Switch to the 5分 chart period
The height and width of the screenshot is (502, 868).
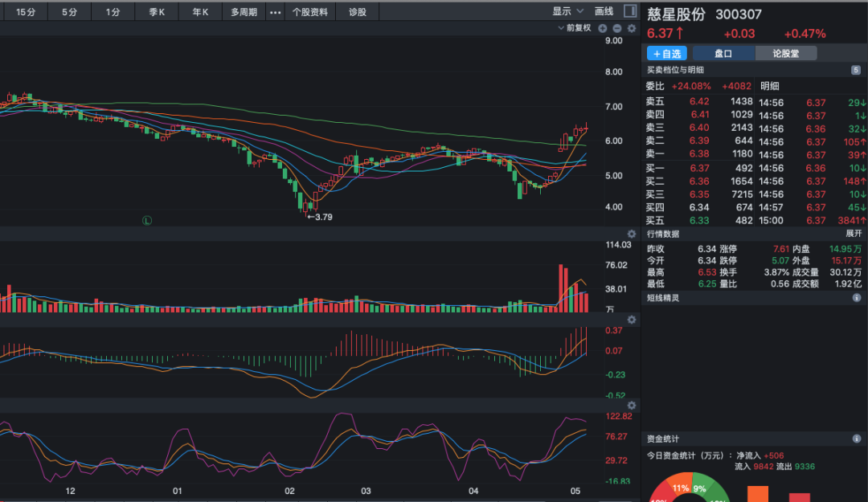coord(70,11)
